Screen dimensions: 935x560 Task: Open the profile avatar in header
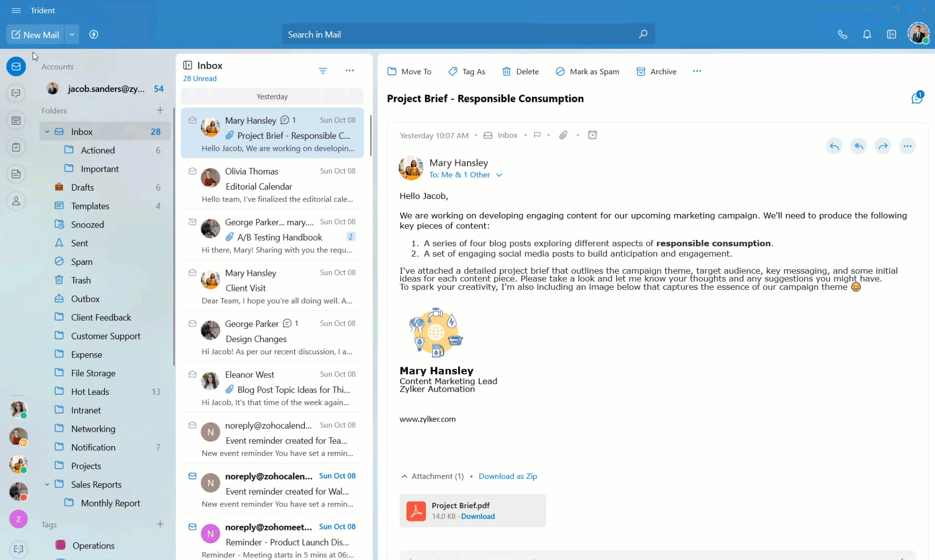pyautogui.click(x=918, y=33)
